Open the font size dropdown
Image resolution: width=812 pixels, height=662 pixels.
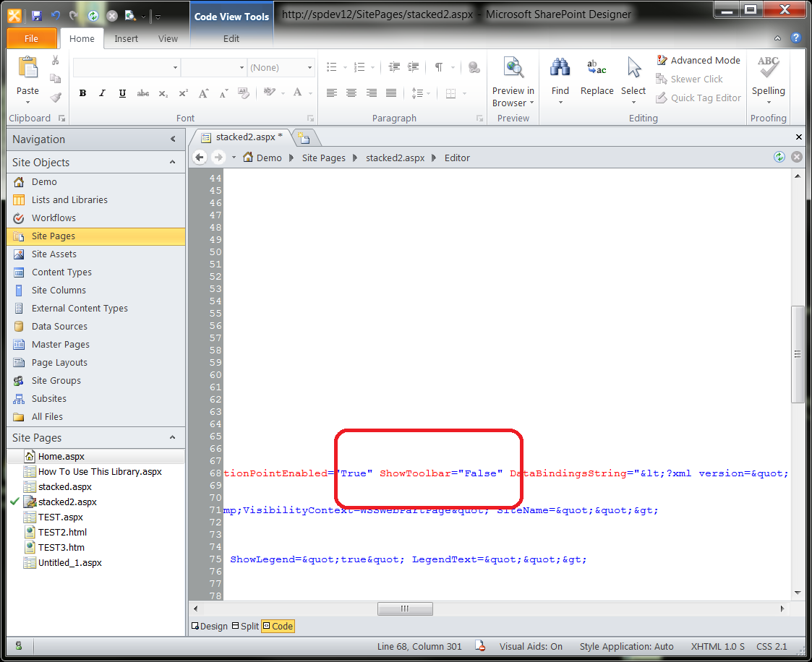pos(242,67)
